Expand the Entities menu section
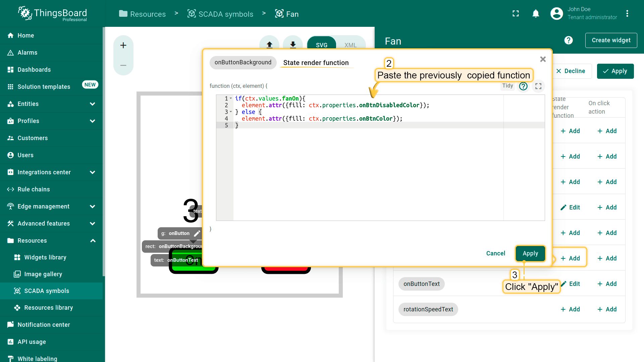This screenshot has height=362, width=644. pyautogui.click(x=92, y=104)
